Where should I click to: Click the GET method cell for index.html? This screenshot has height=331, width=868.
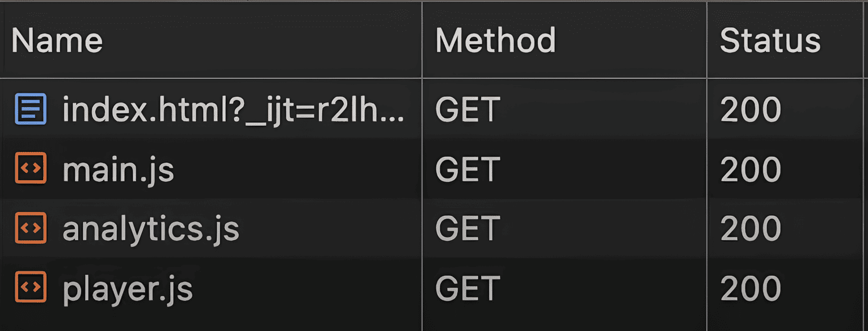coord(467,110)
